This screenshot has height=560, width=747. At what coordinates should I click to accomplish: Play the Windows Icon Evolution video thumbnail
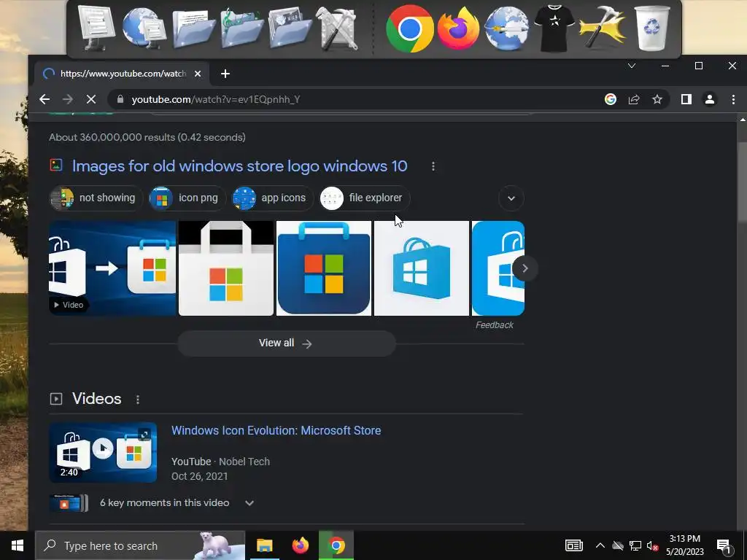[103, 452]
